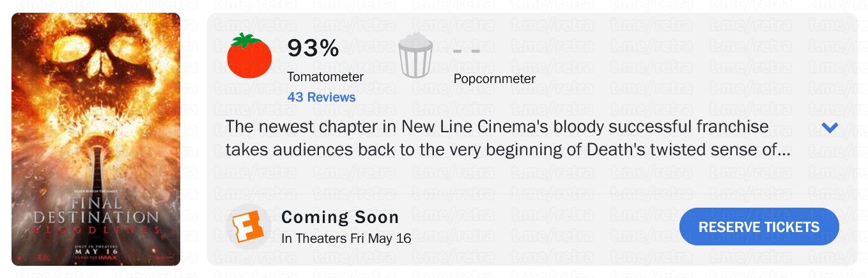This screenshot has width=868, height=278.
Task: Click the poster tagline above the title
Action: pyautogui.click(x=95, y=190)
